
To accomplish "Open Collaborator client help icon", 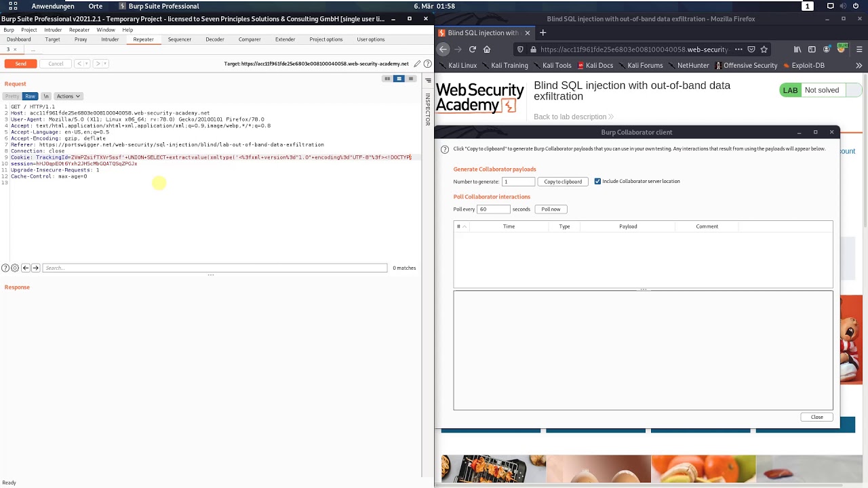I will pyautogui.click(x=445, y=149).
